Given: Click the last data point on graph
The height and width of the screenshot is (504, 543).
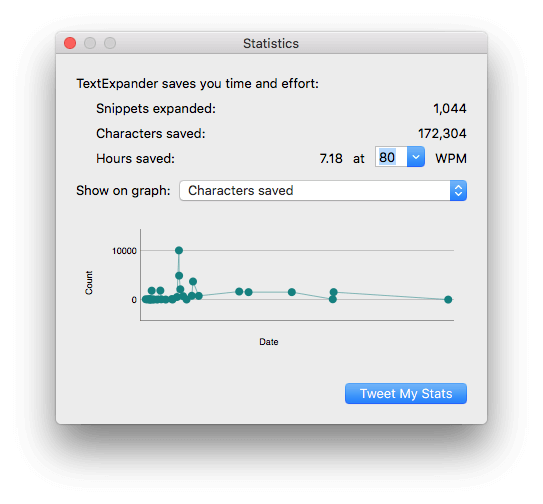Looking at the screenshot, I should tap(448, 299).
